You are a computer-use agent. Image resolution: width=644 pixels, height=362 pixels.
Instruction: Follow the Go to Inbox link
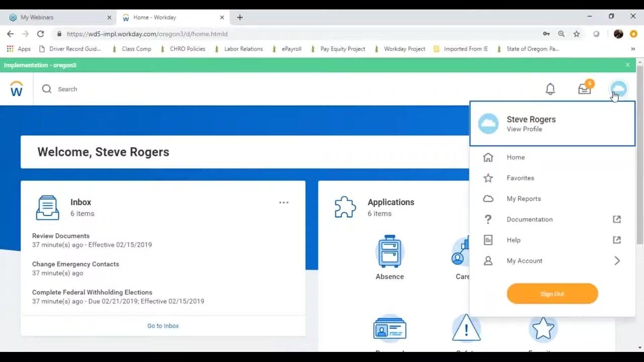coord(163,326)
